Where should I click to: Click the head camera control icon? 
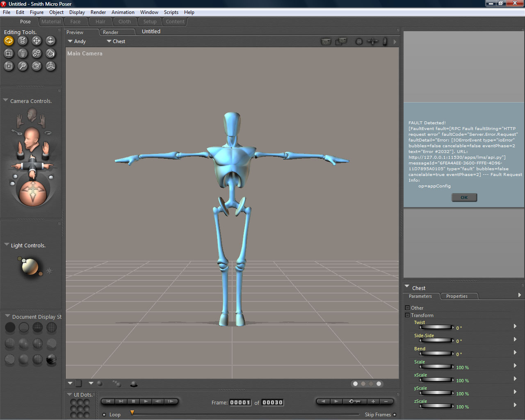click(x=31, y=139)
